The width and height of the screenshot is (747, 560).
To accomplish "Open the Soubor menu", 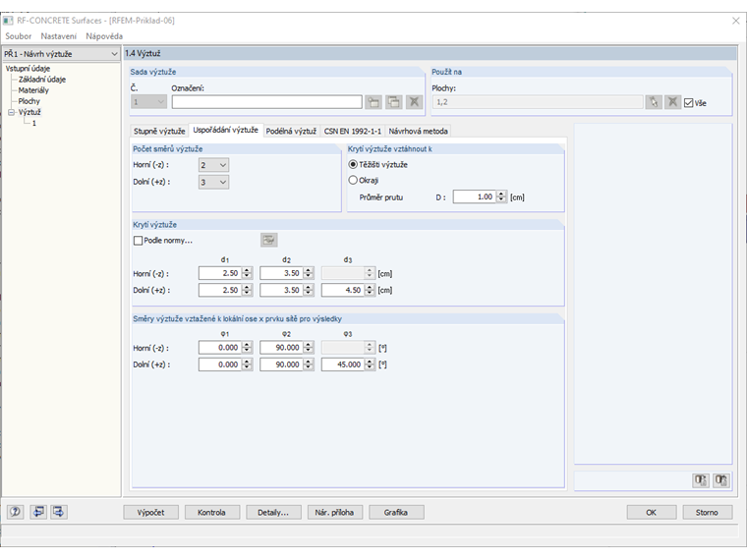I will coord(18,36).
